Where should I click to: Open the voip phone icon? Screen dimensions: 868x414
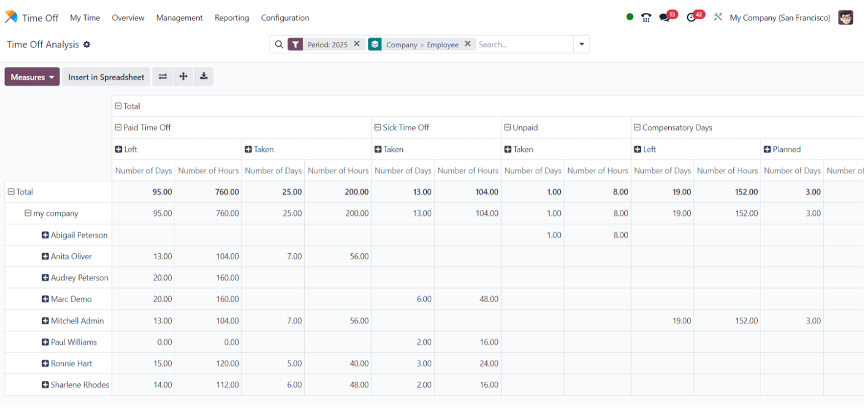click(x=646, y=17)
